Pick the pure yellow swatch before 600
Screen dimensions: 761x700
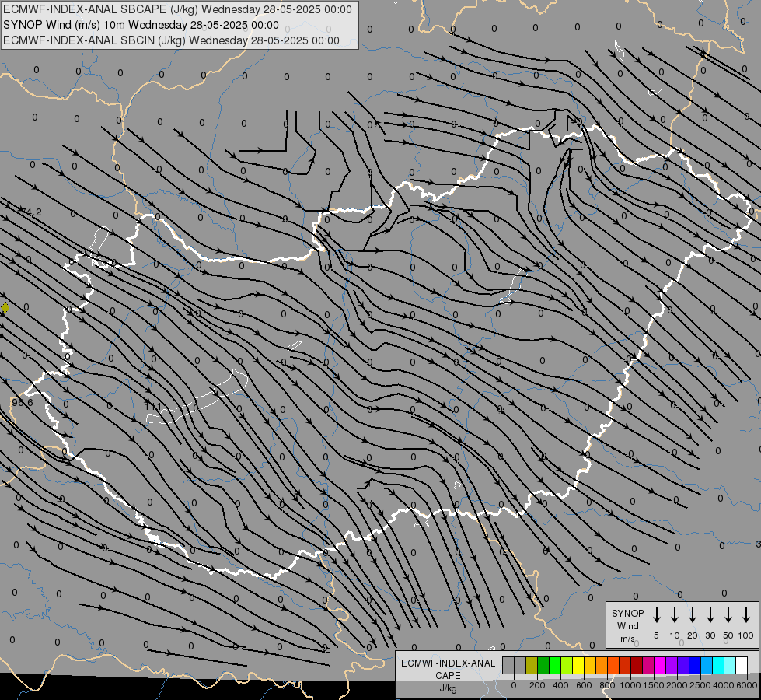[x=578, y=665]
